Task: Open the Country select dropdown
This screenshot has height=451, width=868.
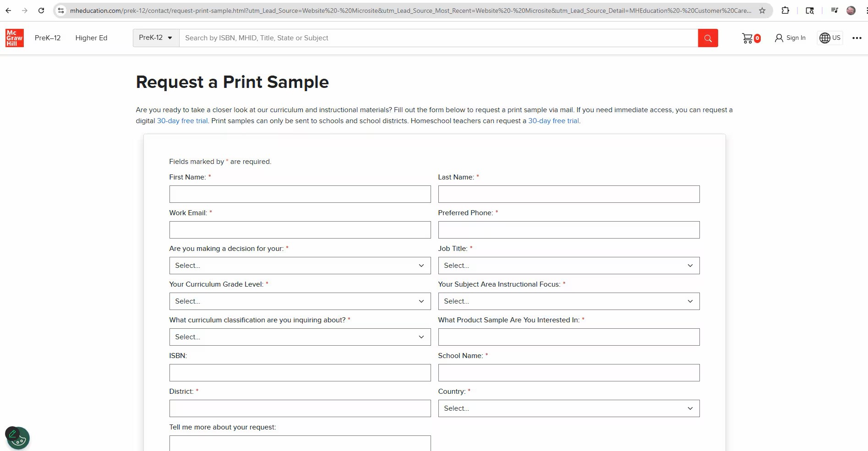Action: click(568, 408)
